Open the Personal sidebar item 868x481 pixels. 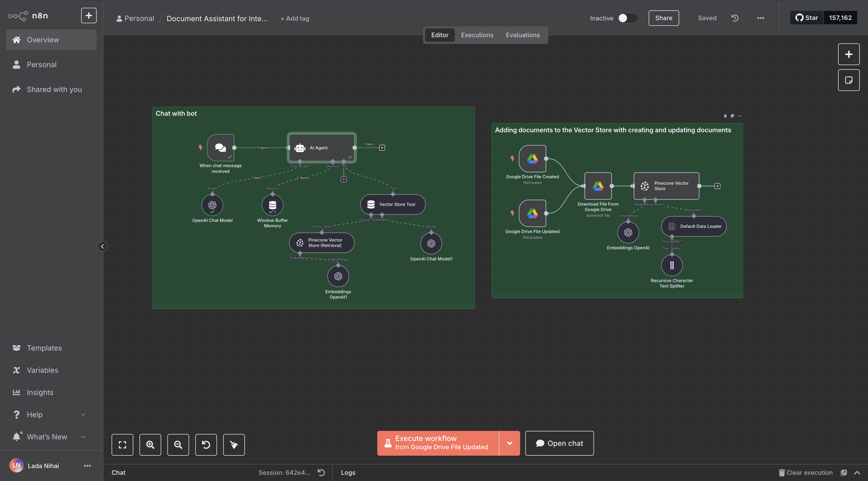[x=51, y=65]
